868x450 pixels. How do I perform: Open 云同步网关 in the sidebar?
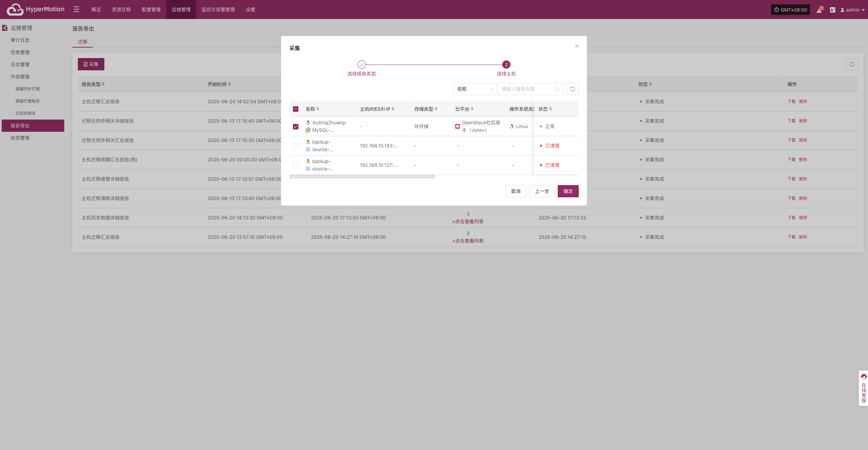click(25, 113)
